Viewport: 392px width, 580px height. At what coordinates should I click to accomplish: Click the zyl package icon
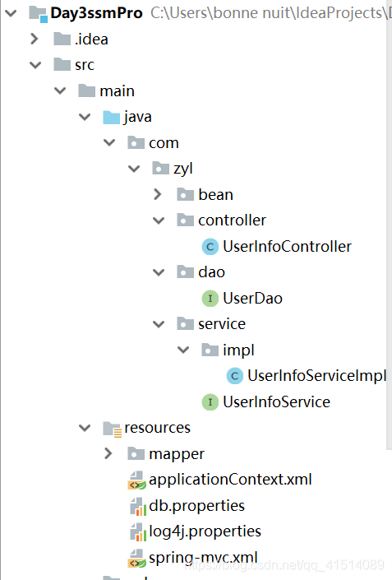161,169
